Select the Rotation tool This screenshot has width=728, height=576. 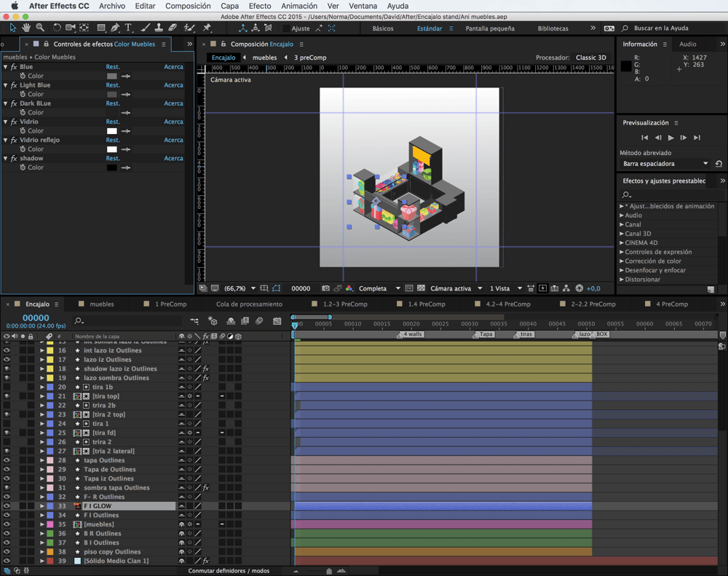(x=57, y=28)
